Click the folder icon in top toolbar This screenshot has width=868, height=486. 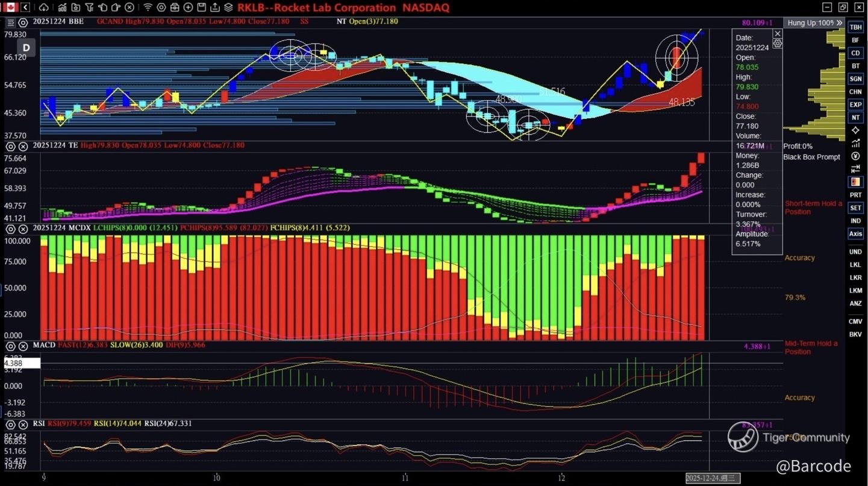[76, 7]
